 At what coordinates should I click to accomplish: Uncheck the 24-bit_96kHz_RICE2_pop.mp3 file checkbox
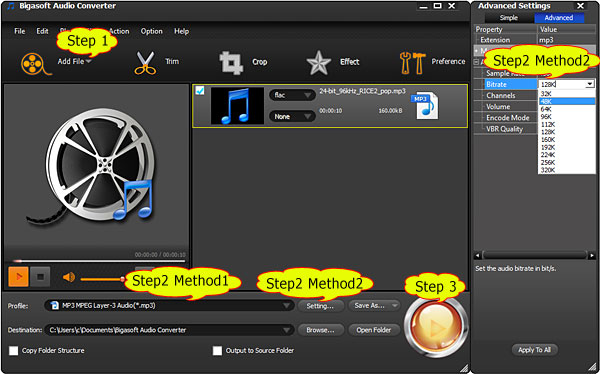pos(200,91)
